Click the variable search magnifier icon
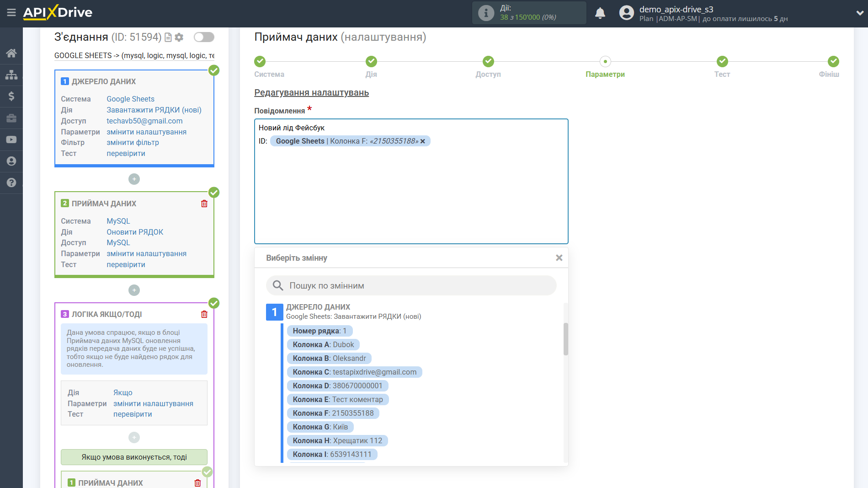Screen dimensions: 868x488 click(x=277, y=285)
